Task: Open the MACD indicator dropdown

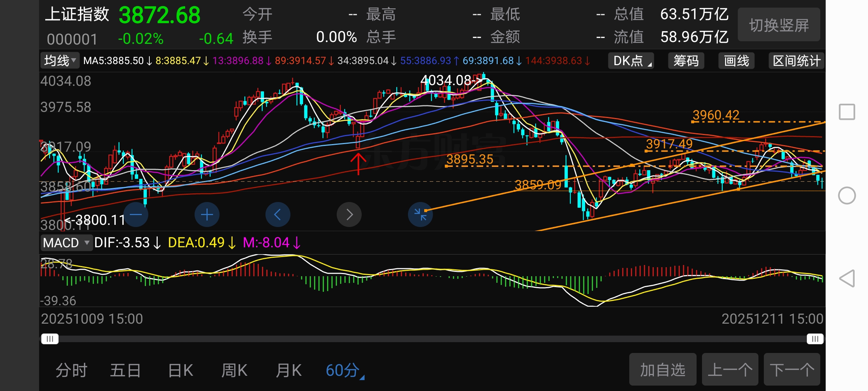Action: [66, 243]
